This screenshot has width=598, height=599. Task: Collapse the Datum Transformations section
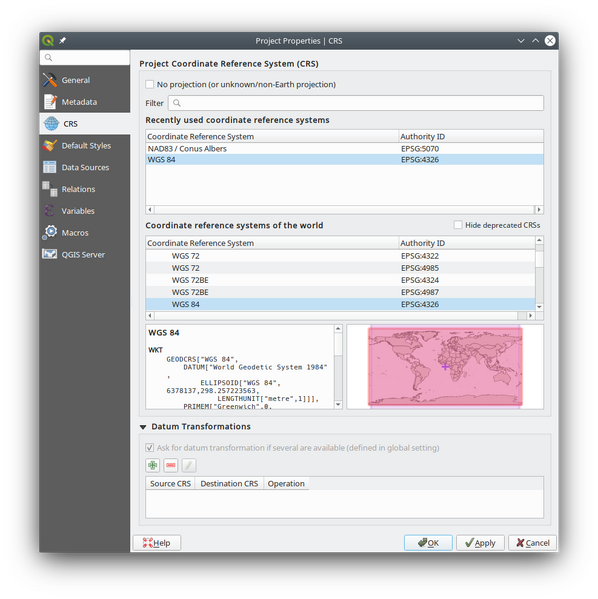coord(143,427)
